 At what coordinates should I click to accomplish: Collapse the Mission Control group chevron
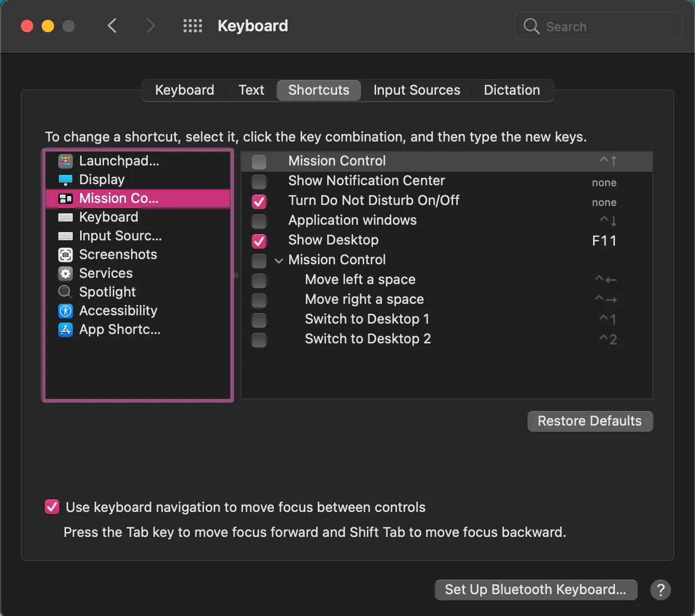tap(279, 261)
